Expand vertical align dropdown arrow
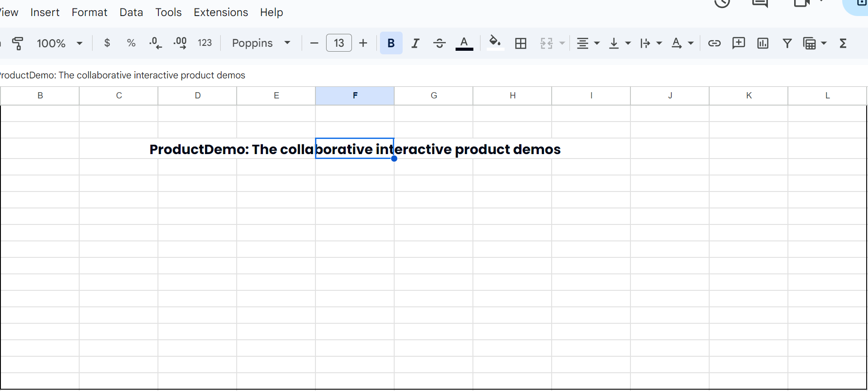The height and width of the screenshot is (391, 868). click(628, 43)
